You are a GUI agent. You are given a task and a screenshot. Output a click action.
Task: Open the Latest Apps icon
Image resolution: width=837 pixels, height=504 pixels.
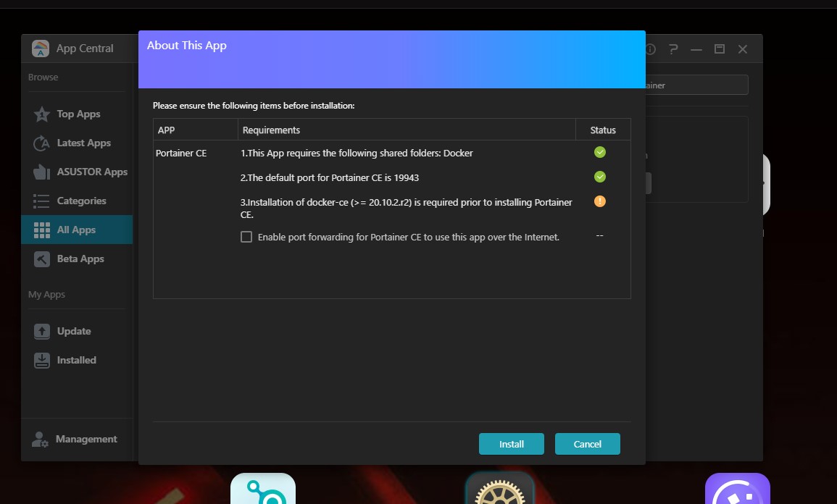(41, 143)
